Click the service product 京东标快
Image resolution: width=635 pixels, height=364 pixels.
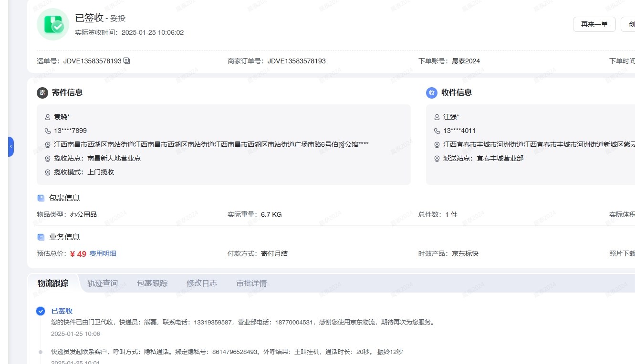click(x=465, y=253)
